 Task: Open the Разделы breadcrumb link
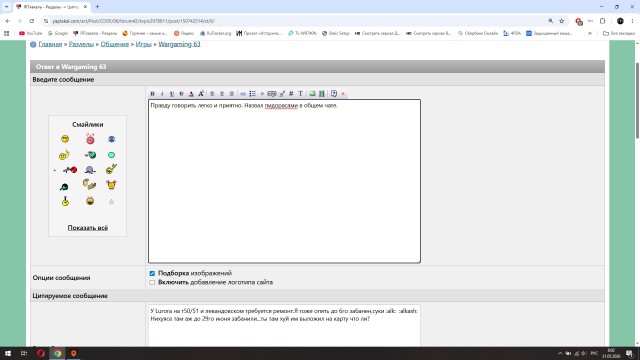(81, 44)
